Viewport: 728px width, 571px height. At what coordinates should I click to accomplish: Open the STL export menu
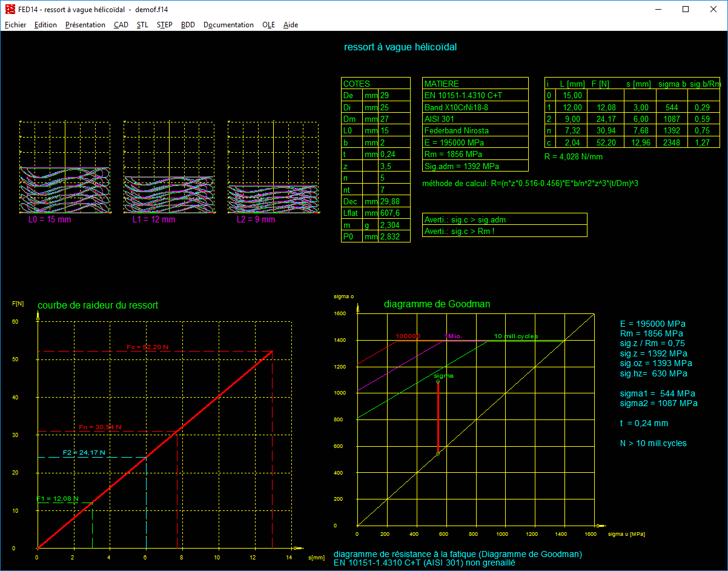click(142, 25)
